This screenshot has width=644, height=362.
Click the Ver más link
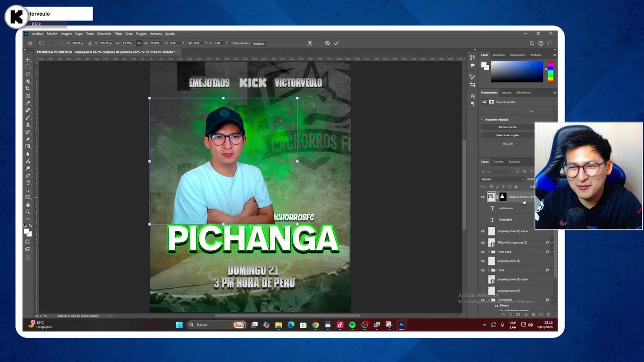(508, 143)
